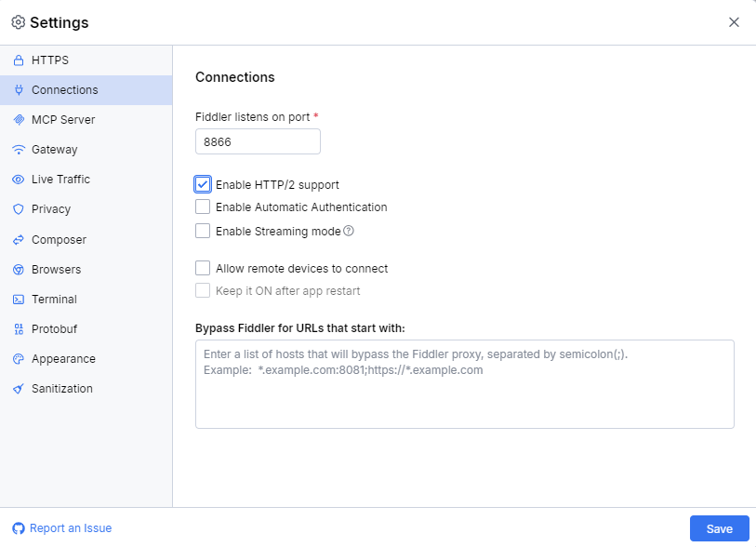
Task: Disable HTTP/2 support
Action: click(203, 183)
